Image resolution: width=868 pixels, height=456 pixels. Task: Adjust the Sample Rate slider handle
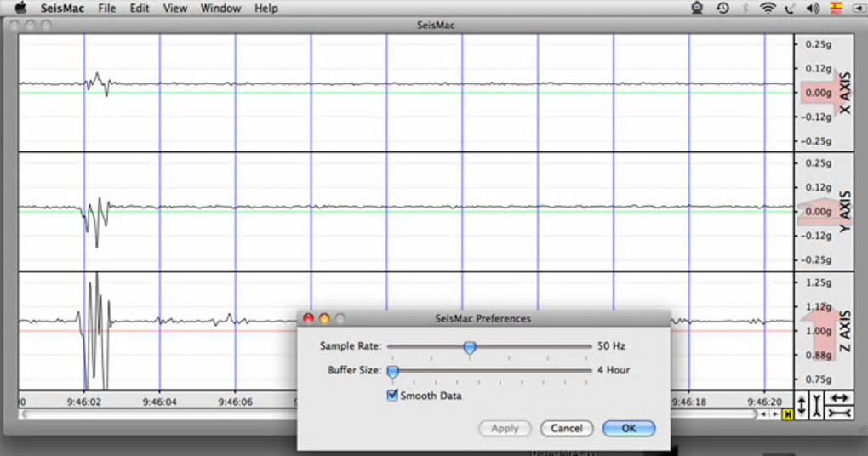pos(470,347)
